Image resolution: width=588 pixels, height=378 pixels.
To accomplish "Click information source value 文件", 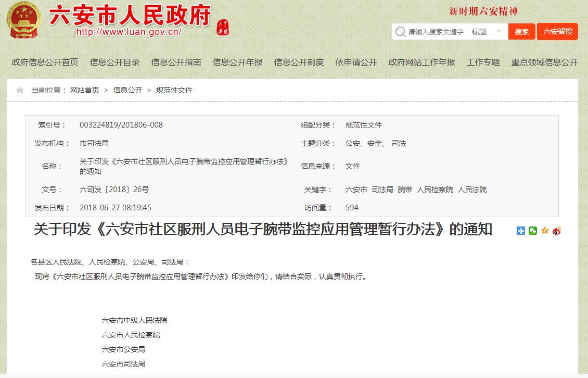I will pyautogui.click(x=352, y=166).
